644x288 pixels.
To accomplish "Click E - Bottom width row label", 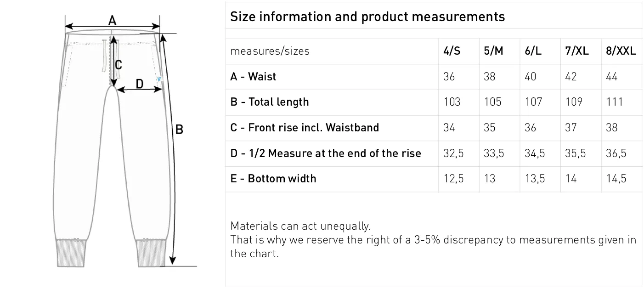I will pyautogui.click(x=273, y=178).
